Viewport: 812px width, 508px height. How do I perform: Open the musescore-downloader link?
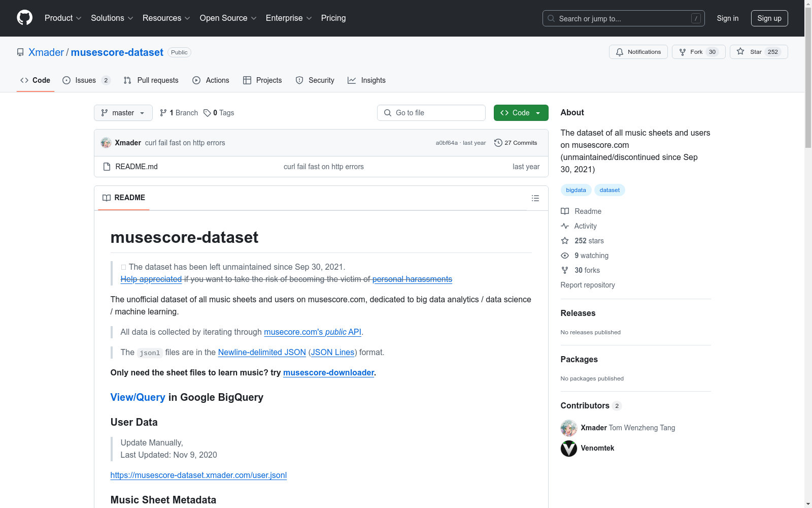click(329, 372)
